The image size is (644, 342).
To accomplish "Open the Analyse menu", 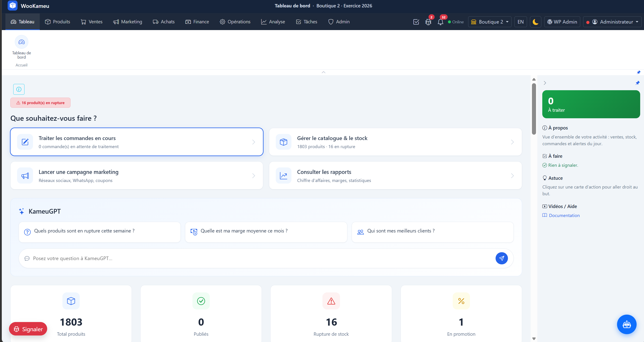I will (273, 22).
